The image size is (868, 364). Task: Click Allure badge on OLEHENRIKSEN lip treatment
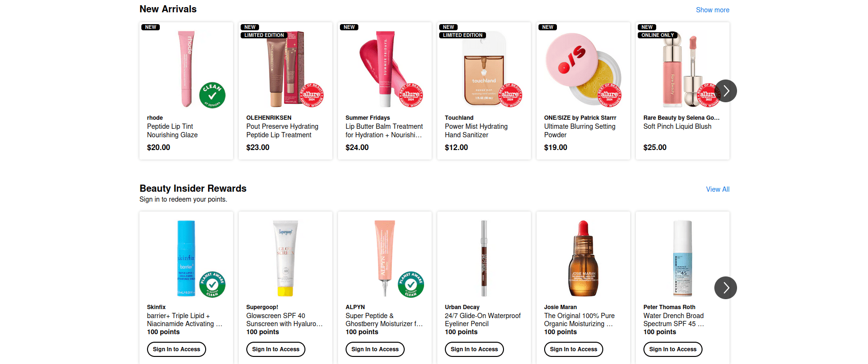[x=312, y=95]
